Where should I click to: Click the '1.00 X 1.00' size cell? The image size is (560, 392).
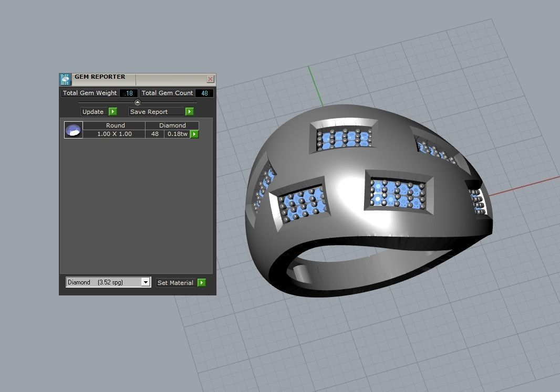pos(115,134)
